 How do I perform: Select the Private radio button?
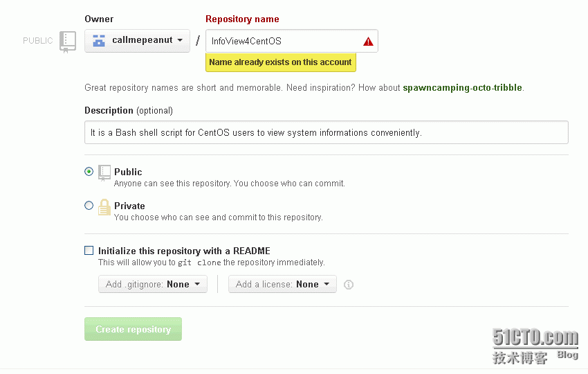tap(89, 206)
